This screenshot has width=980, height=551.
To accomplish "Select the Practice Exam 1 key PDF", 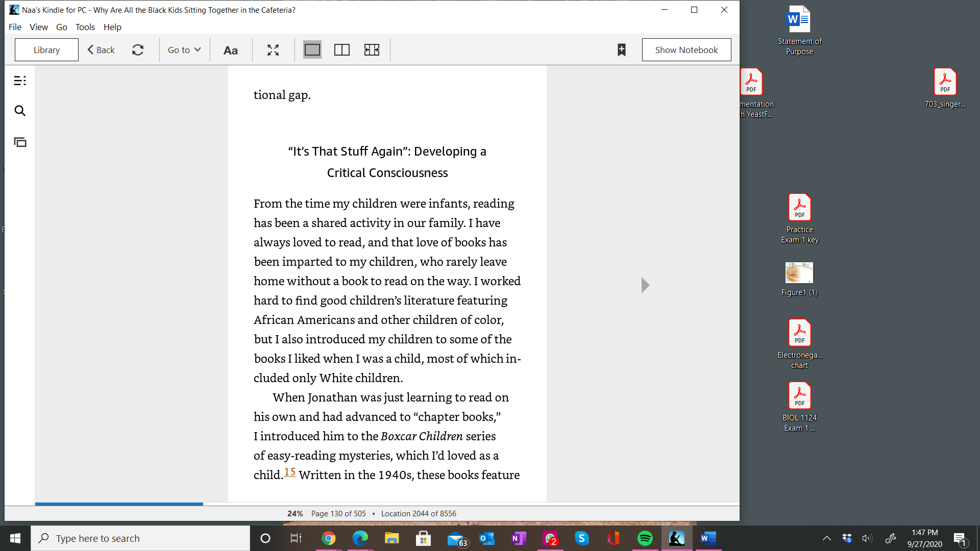I will 799,218.
